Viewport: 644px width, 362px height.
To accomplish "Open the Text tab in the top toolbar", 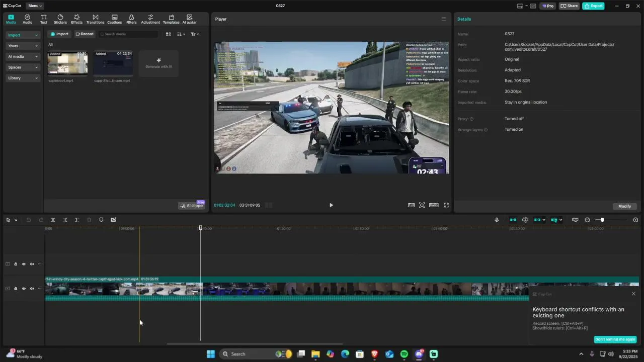I will point(44,19).
